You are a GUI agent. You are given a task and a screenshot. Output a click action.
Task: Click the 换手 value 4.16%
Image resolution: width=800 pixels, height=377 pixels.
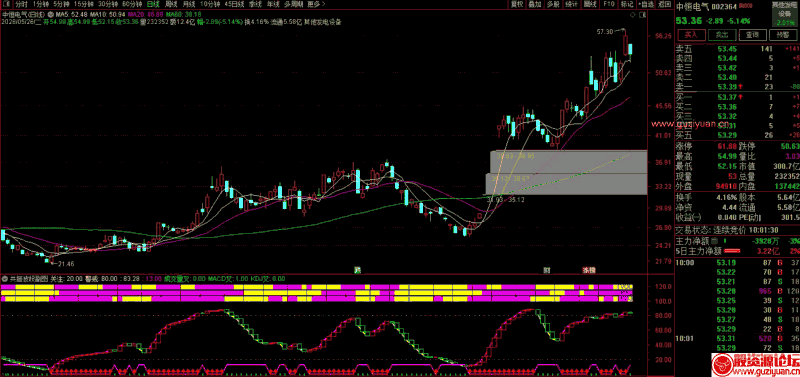pyautogui.click(x=726, y=196)
